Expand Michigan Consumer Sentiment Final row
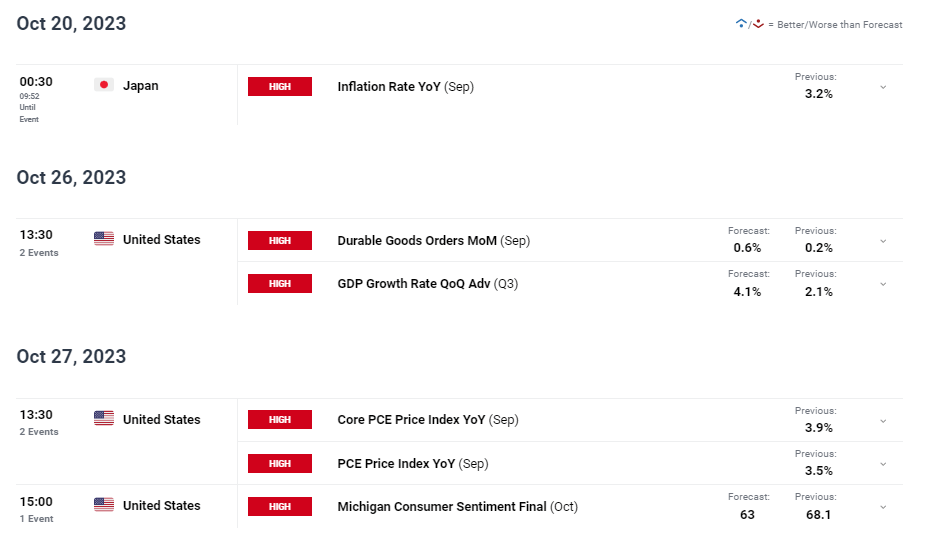This screenshot has height=550, width=941. 883,507
